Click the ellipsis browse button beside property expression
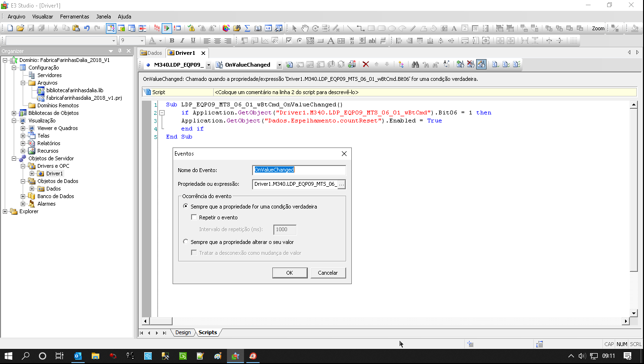Viewport: 644px width, 364px height. tap(342, 184)
